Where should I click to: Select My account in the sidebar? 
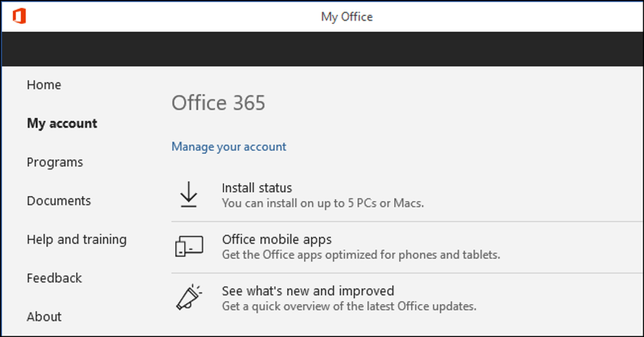(62, 123)
